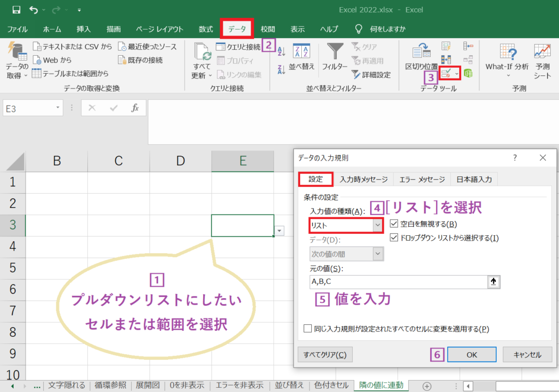Click the すべてクリア button
Viewport: 559px width, 392px height.
325,354
